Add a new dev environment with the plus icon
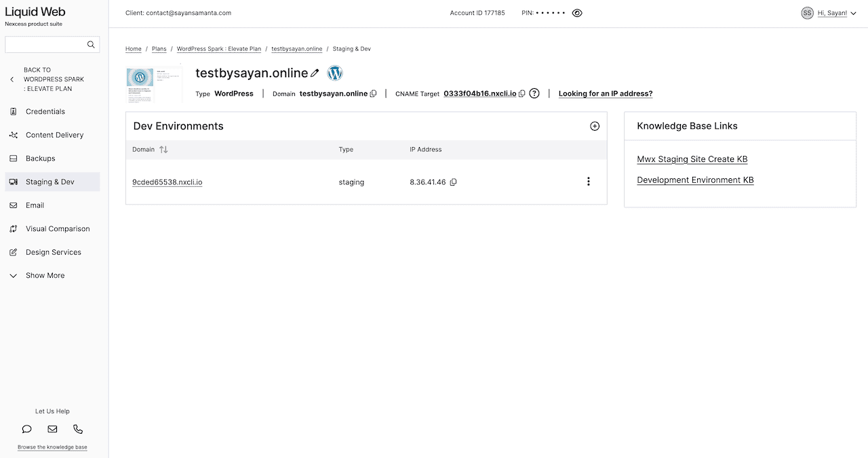Viewport: 868px width, 458px height. [x=595, y=125]
